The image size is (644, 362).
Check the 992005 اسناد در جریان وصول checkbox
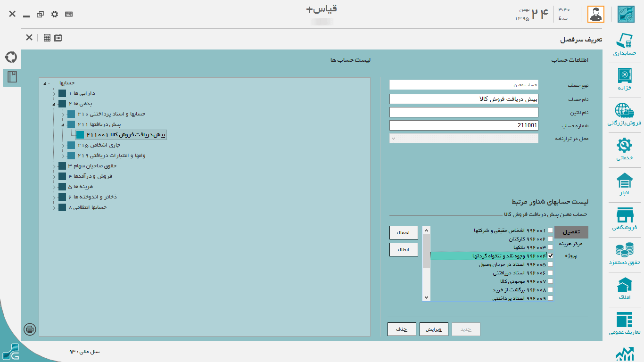(550, 264)
